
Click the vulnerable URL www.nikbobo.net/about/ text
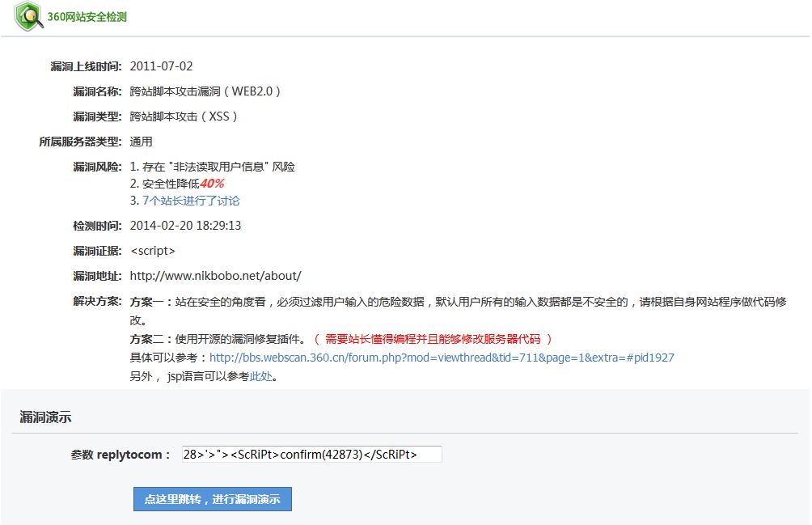click(x=215, y=276)
